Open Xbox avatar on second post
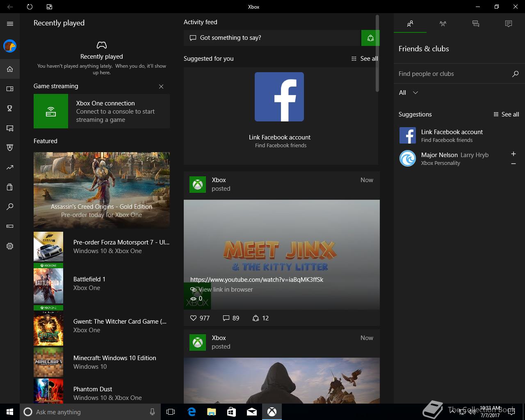This screenshot has height=420, width=525. pyautogui.click(x=198, y=342)
